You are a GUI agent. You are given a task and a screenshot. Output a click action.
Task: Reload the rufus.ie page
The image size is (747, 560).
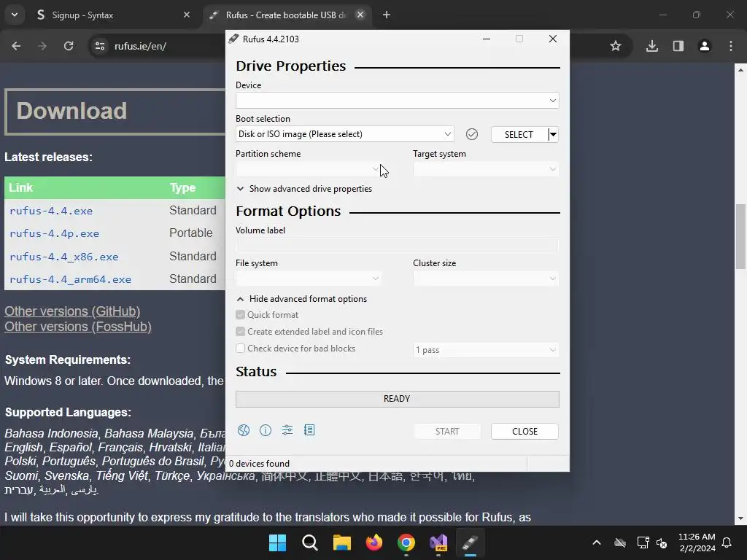(69, 46)
